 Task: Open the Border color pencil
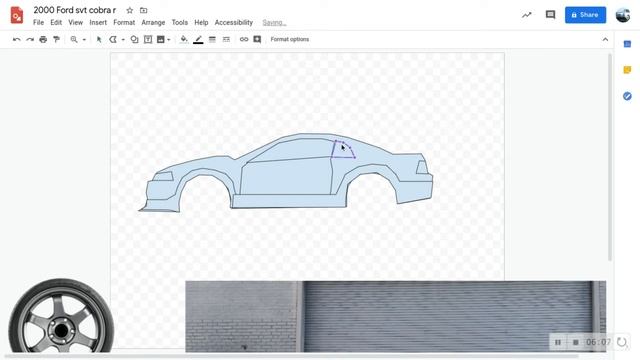point(198,40)
